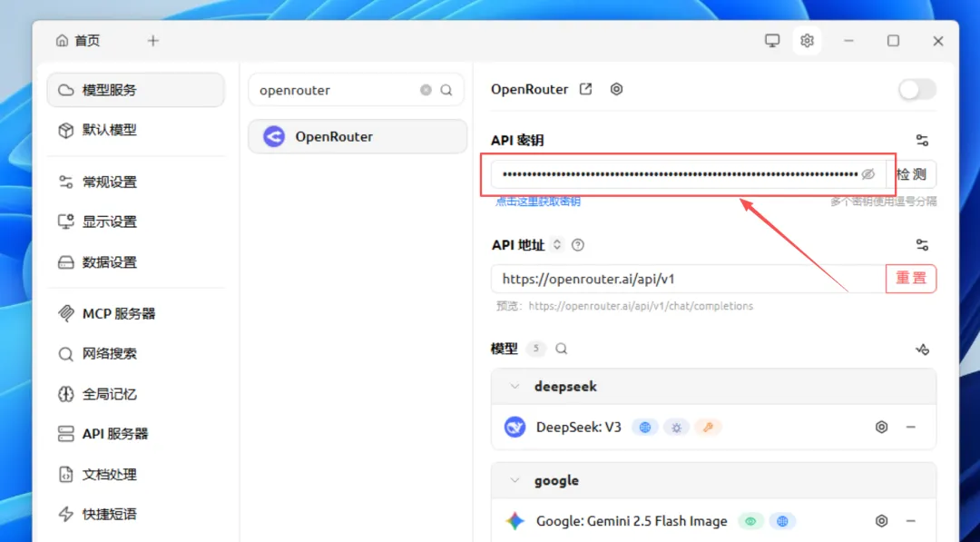The height and width of the screenshot is (542, 980).
Task: Click 点击这里获取密钥 link
Action: pyautogui.click(x=538, y=202)
